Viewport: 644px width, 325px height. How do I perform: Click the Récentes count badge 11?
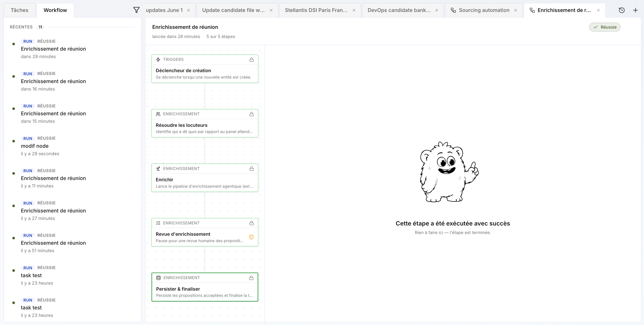(x=40, y=27)
